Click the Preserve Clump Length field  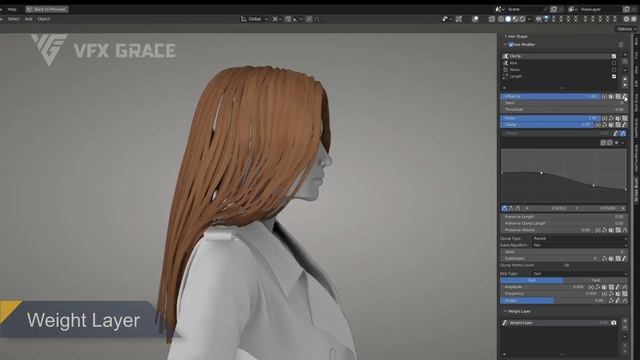click(564, 223)
